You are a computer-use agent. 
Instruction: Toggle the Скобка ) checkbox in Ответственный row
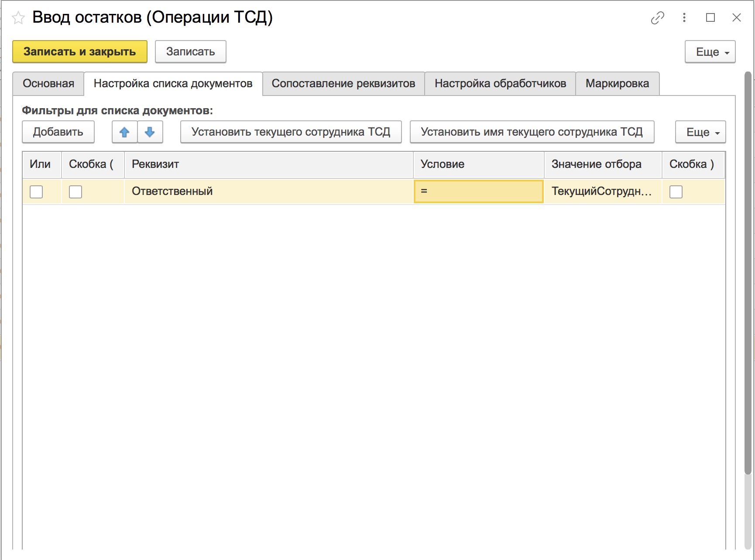tap(676, 191)
